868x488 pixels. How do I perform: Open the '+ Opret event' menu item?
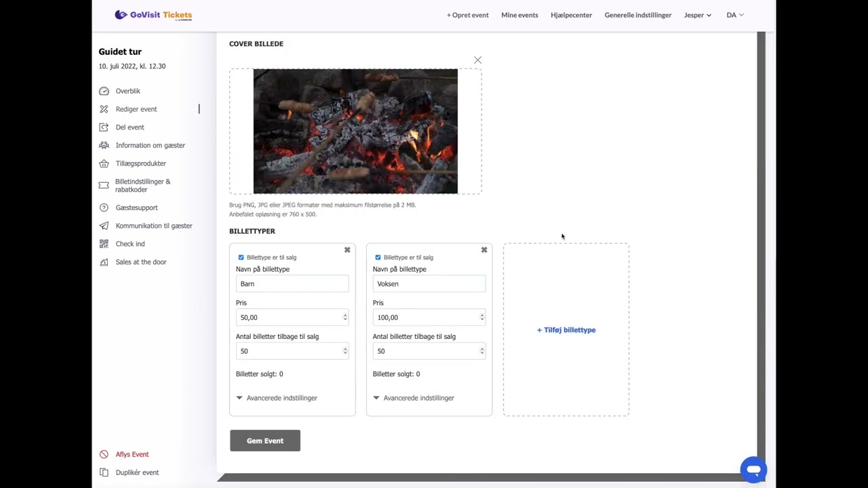coord(467,15)
